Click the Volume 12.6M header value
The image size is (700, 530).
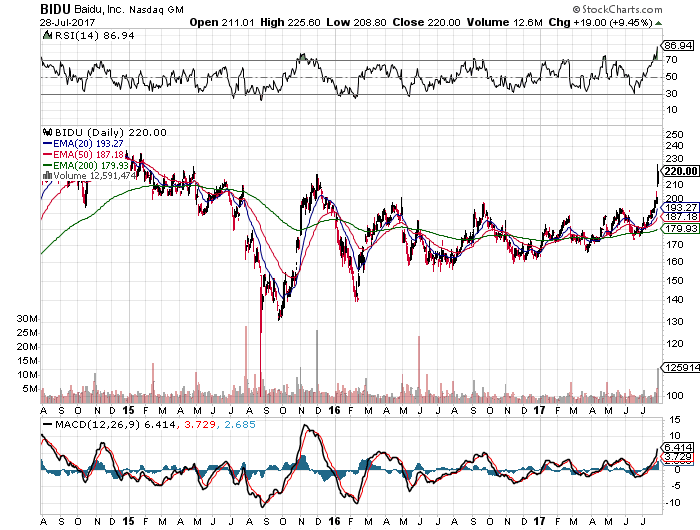pos(504,22)
